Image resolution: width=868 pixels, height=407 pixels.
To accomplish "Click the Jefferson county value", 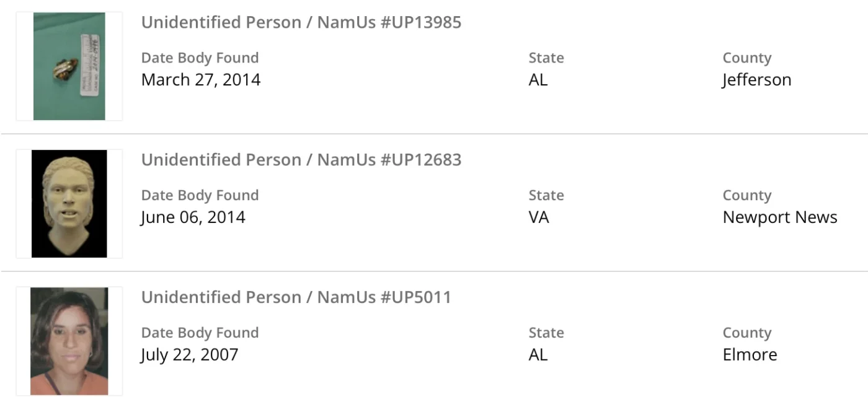I will (x=757, y=80).
